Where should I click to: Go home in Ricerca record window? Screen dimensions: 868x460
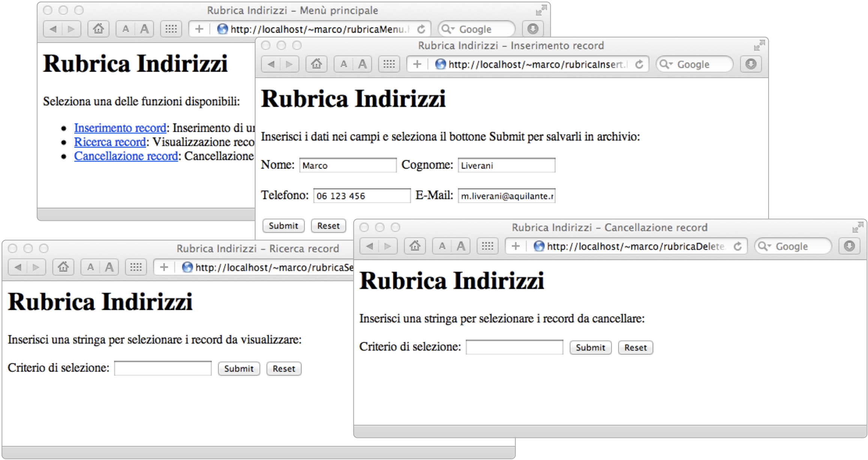pos(63,267)
